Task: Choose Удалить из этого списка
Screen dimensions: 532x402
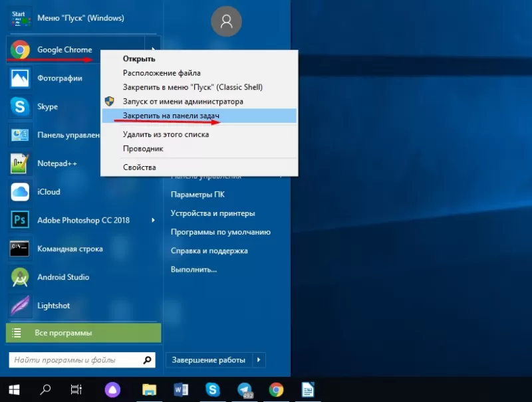Action: tap(199, 134)
